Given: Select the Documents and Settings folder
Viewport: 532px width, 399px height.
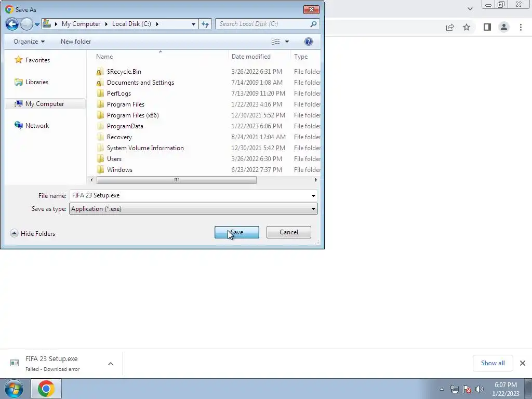Looking at the screenshot, I should coord(140,83).
